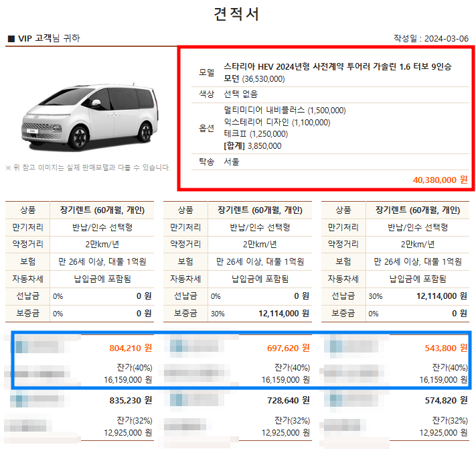Click 잔가(32%) beneath the 574,820 원 amount
Image resolution: width=476 pixels, height=449 pixels.
coord(450,420)
